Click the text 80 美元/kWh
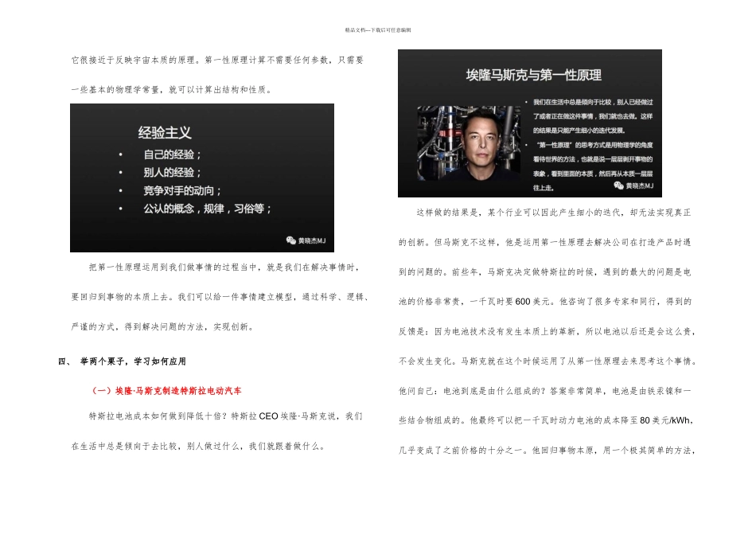The width and height of the screenshot is (756, 535). (x=664, y=420)
